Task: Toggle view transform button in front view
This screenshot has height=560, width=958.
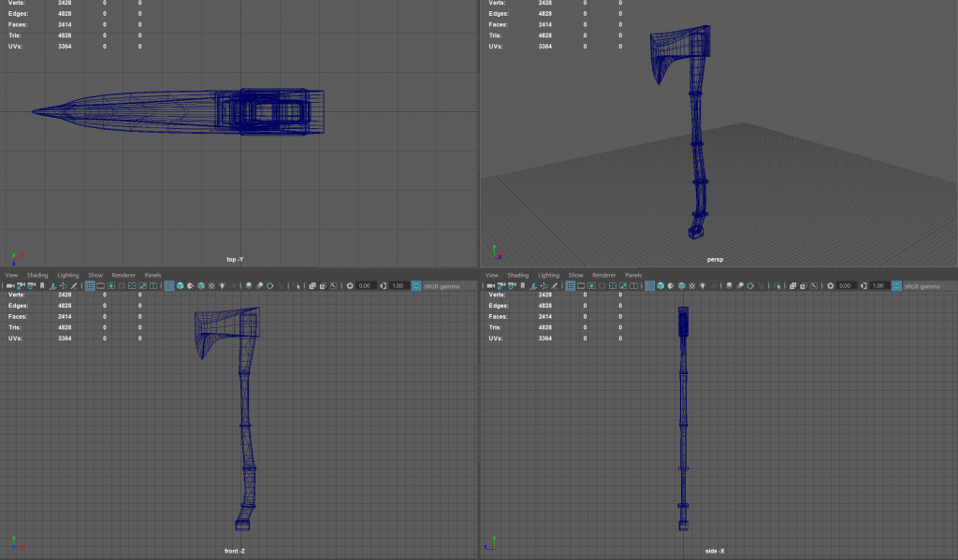Action: (416, 285)
